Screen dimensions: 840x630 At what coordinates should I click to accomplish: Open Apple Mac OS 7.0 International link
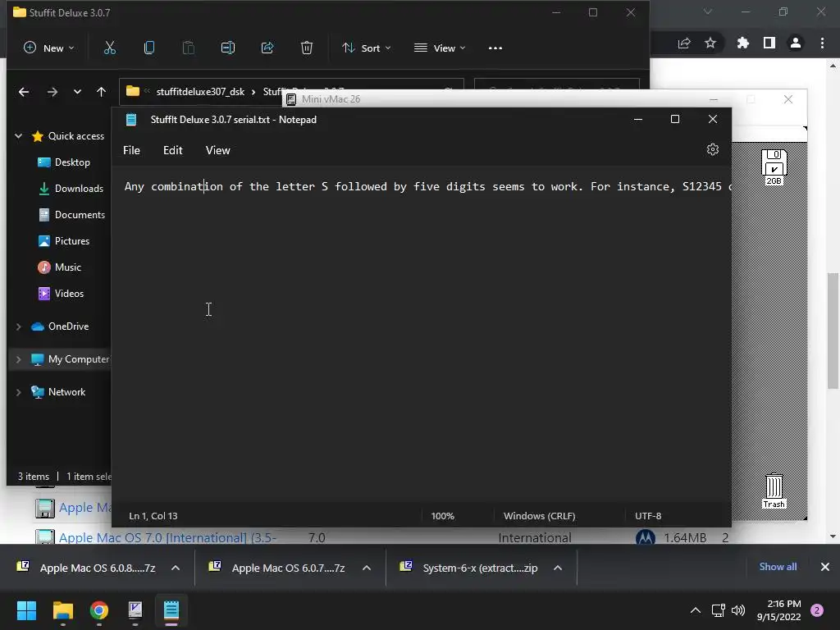pos(167,537)
